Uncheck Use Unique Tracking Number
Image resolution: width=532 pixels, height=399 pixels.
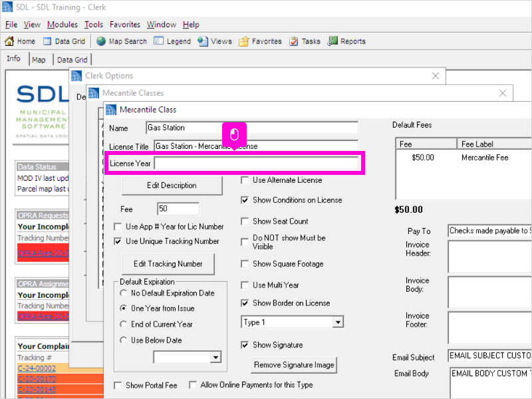click(x=118, y=241)
